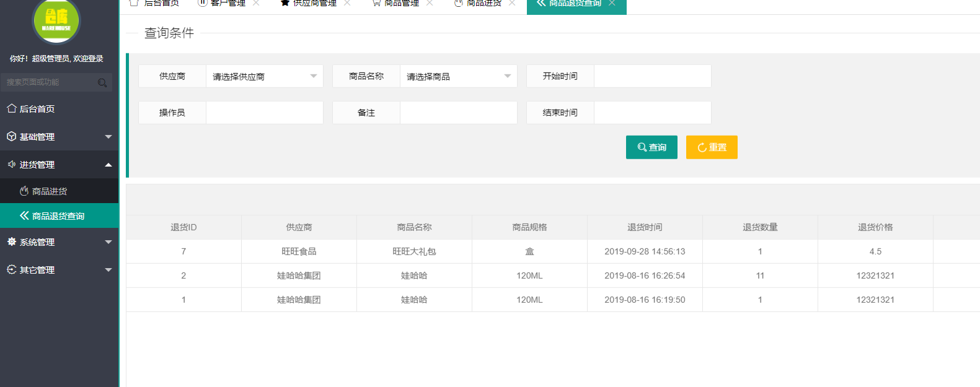
Task: Click the 结束时间 input field
Action: [x=653, y=113]
